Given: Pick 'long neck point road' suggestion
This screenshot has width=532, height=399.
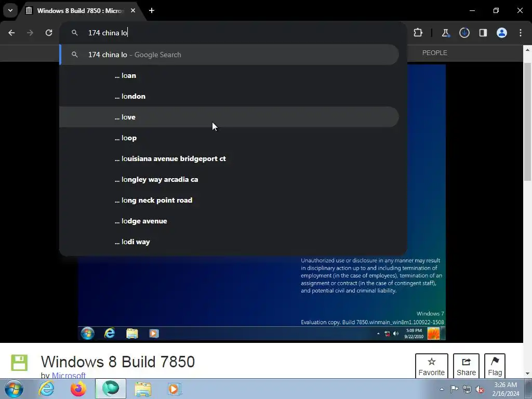Looking at the screenshot, I should click(x=229, y=200).
